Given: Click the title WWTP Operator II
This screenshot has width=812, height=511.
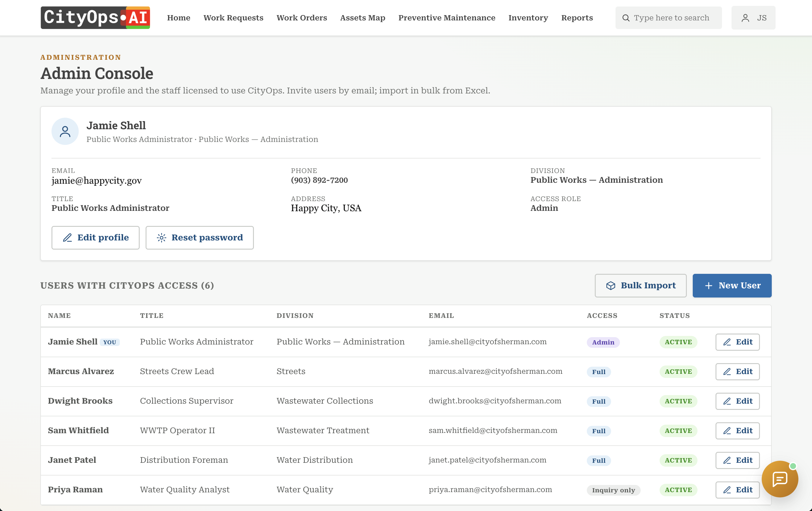Looking at the screenshot, I should [177, 431].
